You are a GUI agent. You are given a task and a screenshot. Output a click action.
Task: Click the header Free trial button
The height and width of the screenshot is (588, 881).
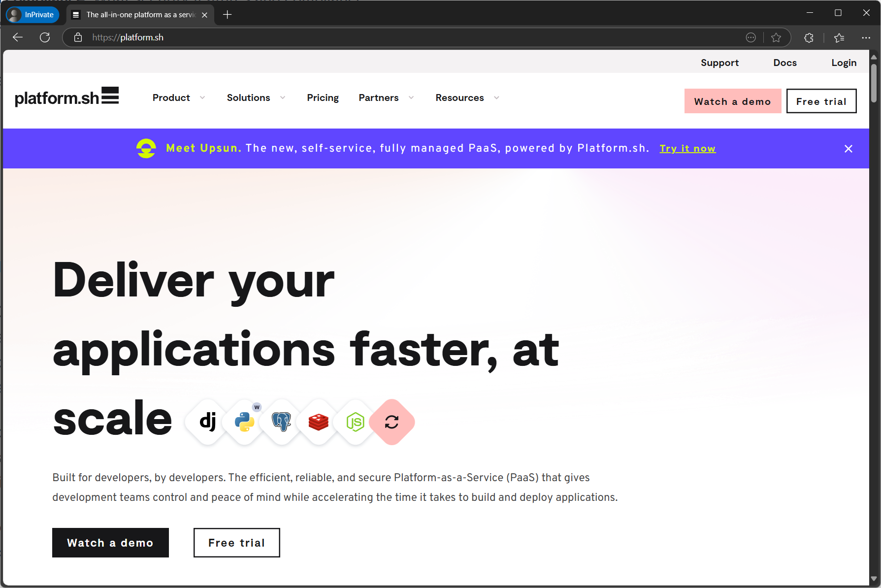point(821,101)
